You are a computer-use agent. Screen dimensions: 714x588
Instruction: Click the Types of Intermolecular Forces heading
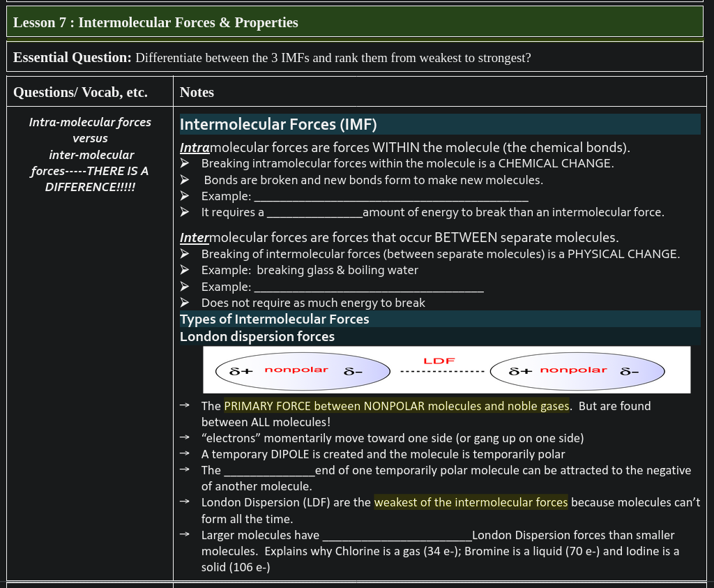[275, 319]
